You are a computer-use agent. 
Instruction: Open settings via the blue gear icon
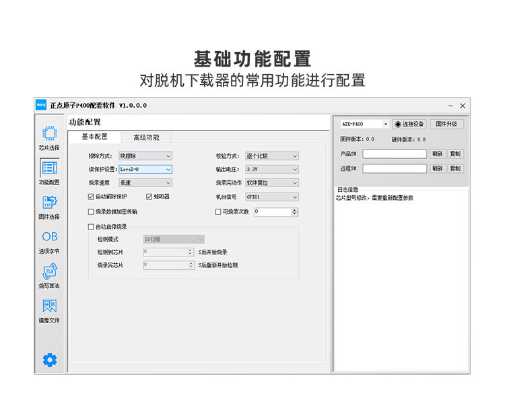(50, 360)
